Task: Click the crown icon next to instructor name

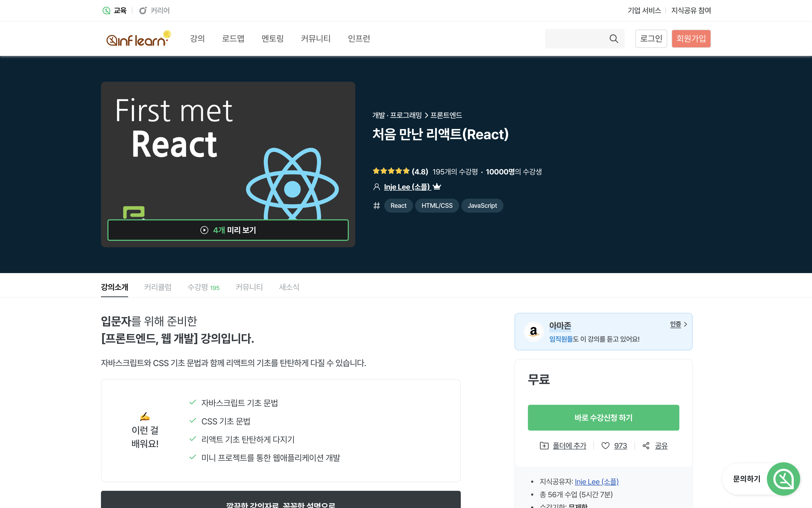Action: pyautogui.click(x=437, y=187)
